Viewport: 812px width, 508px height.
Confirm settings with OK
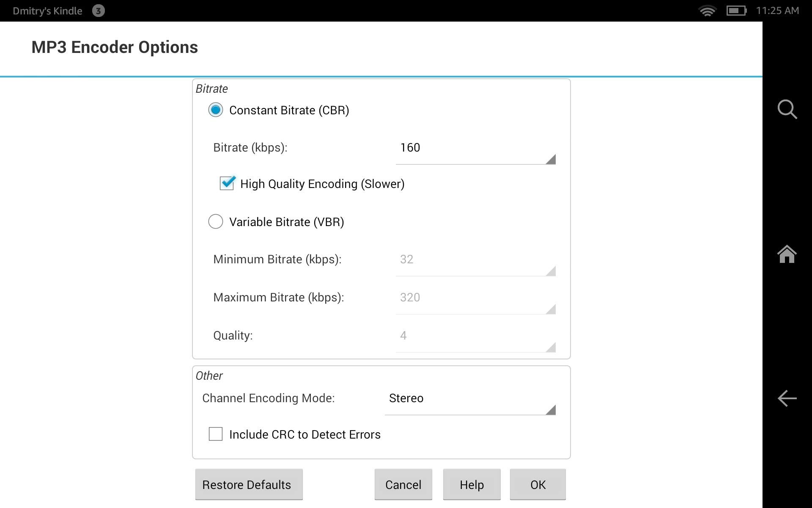[538, 484]
